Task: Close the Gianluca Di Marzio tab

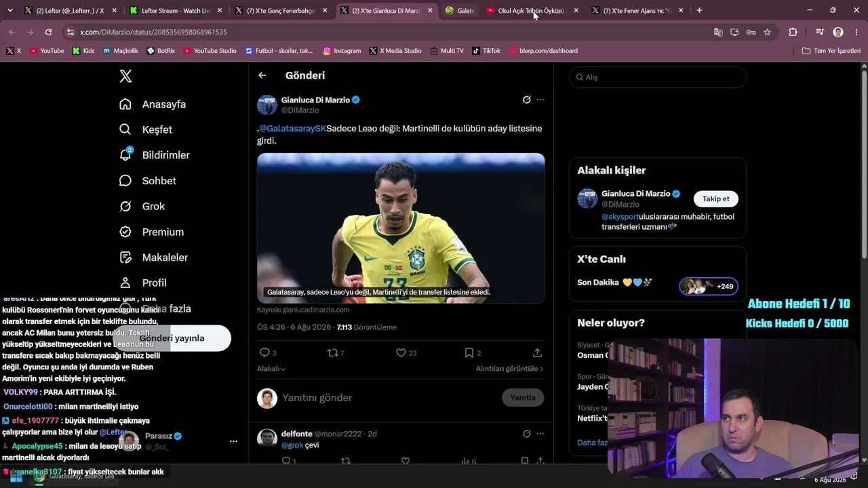Action: pyautogui.click(x=430, y=11)
